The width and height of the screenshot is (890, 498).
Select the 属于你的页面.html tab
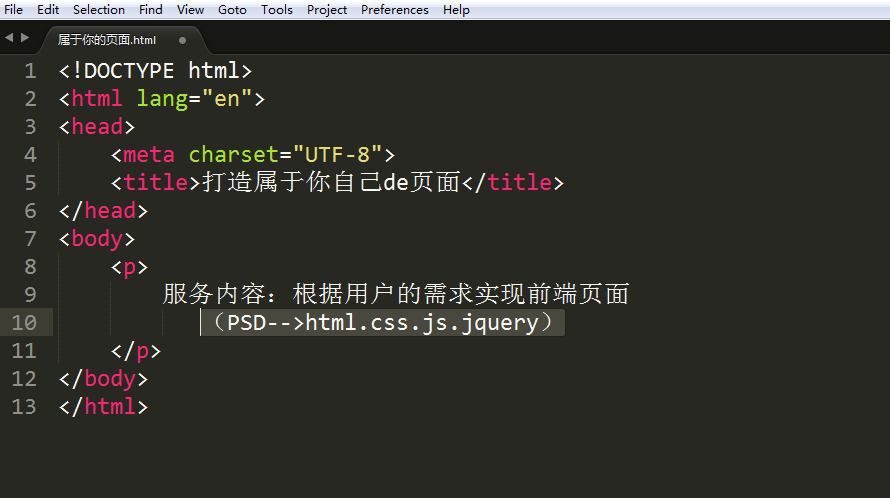107,41
